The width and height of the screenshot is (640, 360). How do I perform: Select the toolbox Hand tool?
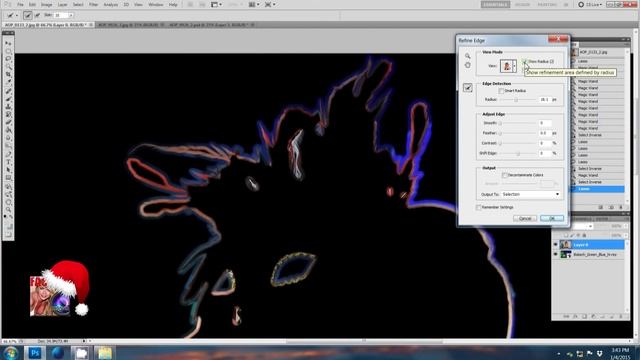tap(8, 202)
